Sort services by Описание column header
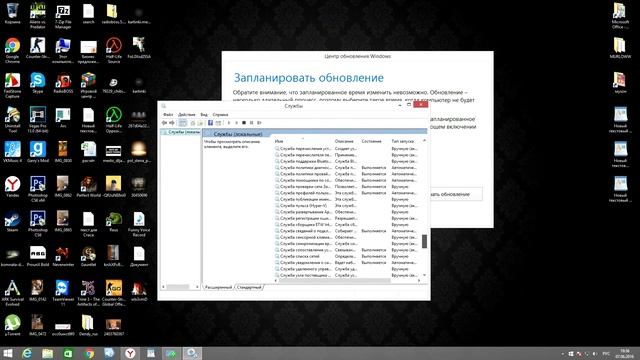The height and width of the screenshot is (360, 640). click(346, 141)
